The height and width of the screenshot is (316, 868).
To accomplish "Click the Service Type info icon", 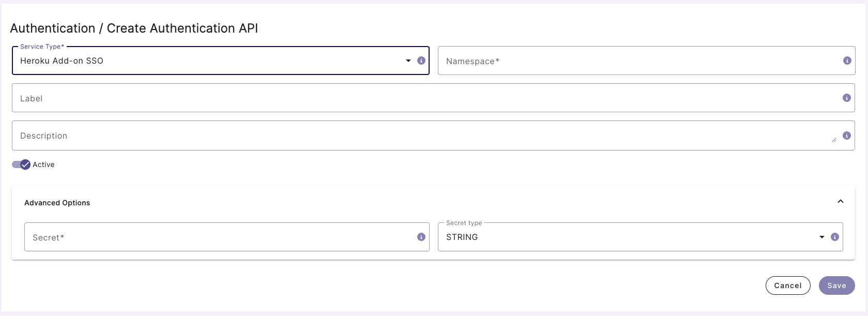I will pyautogui.click(x=421, y=61).
